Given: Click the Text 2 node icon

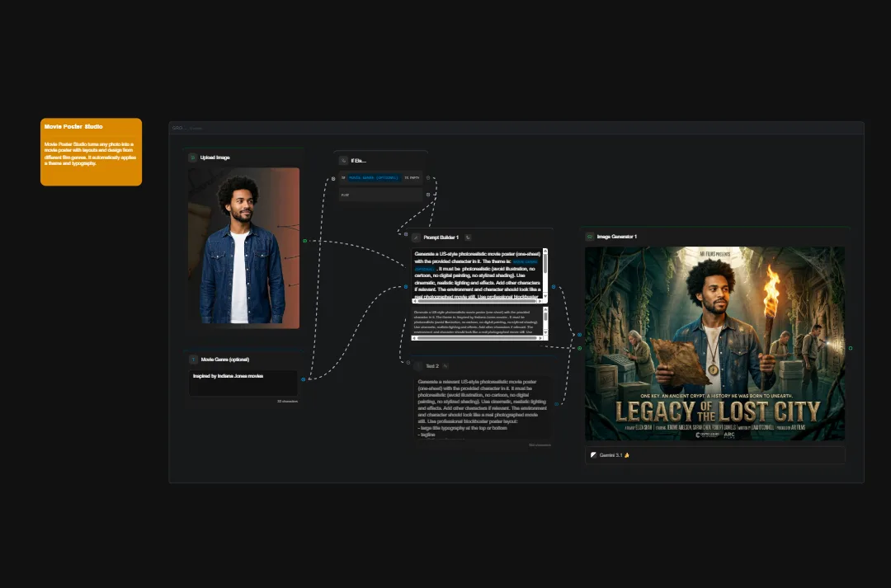Looking at the screenshot, I should click(x=418, y=366).
